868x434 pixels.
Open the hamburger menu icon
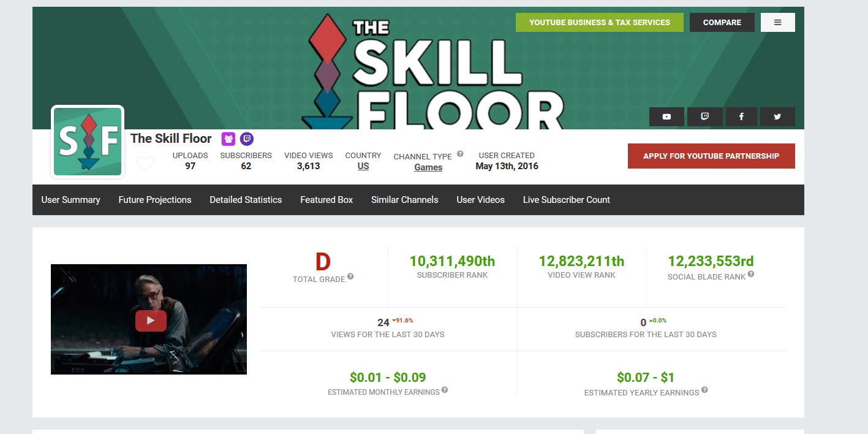tap(778, 23)
